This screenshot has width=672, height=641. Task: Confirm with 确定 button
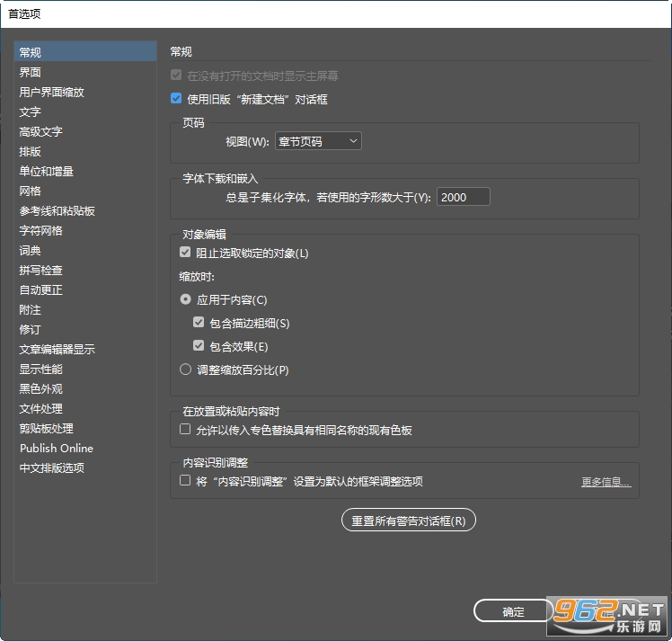[x=513, y=611]
